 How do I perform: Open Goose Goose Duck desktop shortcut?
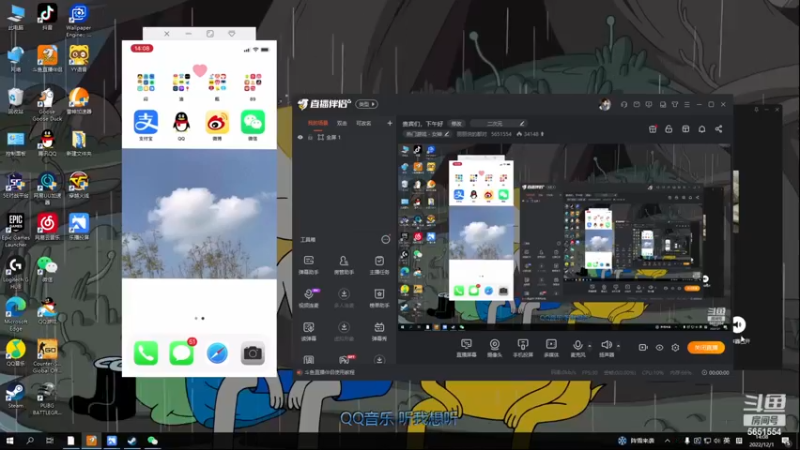[47, 104]
